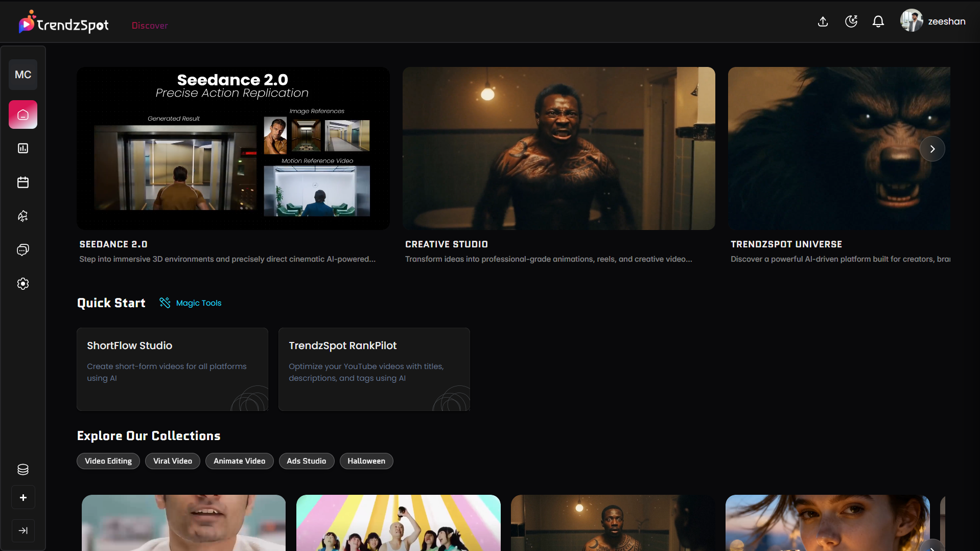
Task: Open the analytics bar chart icon
Action: (23, 148)
